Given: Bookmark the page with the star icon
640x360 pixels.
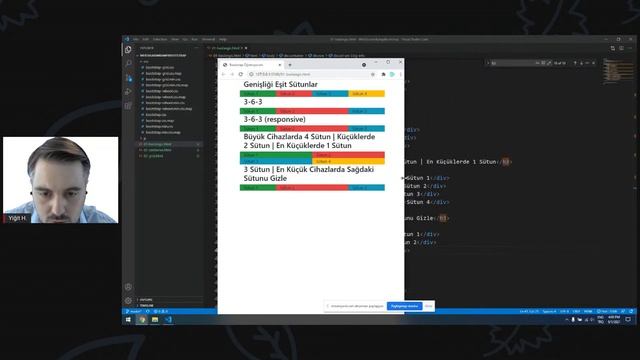Looking at the screenshot, I should pos(373,74).
